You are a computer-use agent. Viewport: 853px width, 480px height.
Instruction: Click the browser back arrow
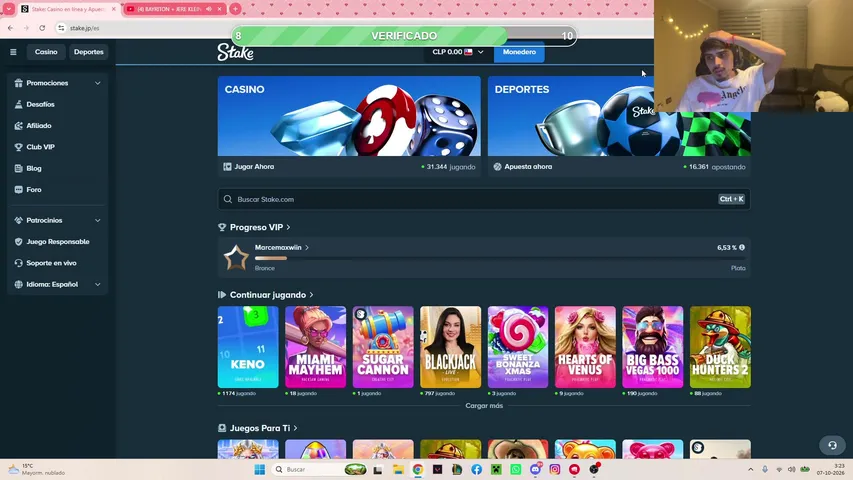10,28
